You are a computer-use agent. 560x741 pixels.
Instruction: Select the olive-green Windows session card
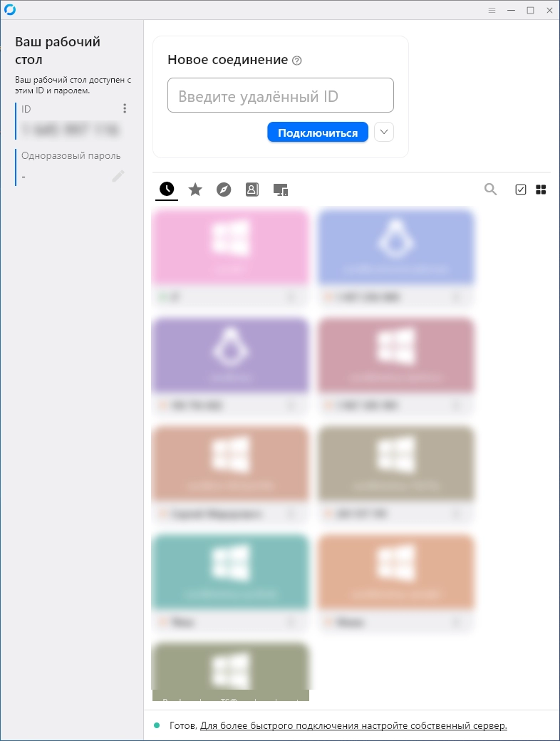pos(230,671)
